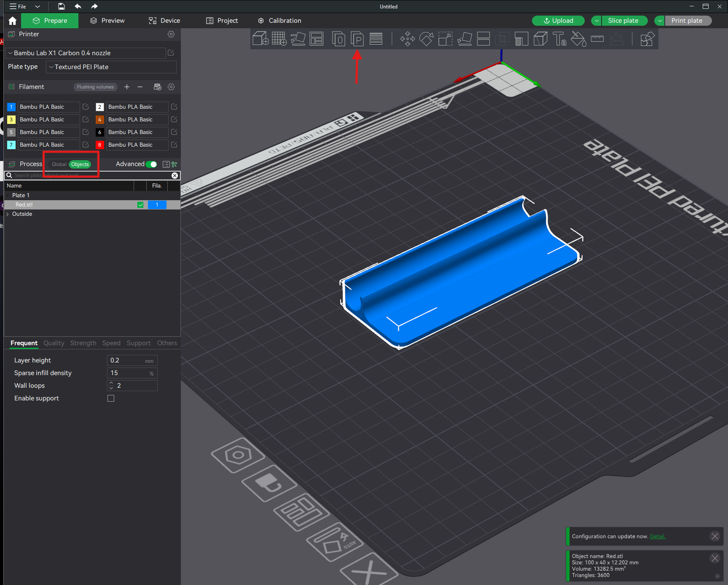The height and width of the screenshot is (585, 728).
Task: Open the Print plate dropdown arrow
Action: click(x=660, y=21)
